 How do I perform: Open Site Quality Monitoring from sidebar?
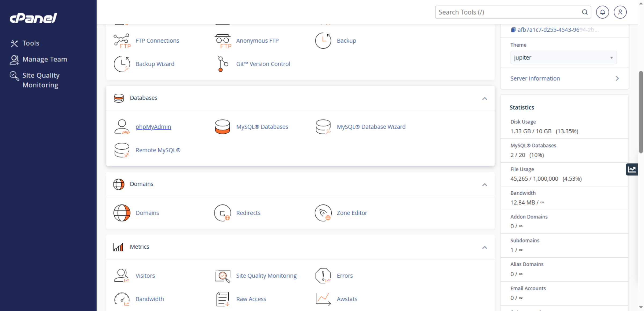coord(41,80)
